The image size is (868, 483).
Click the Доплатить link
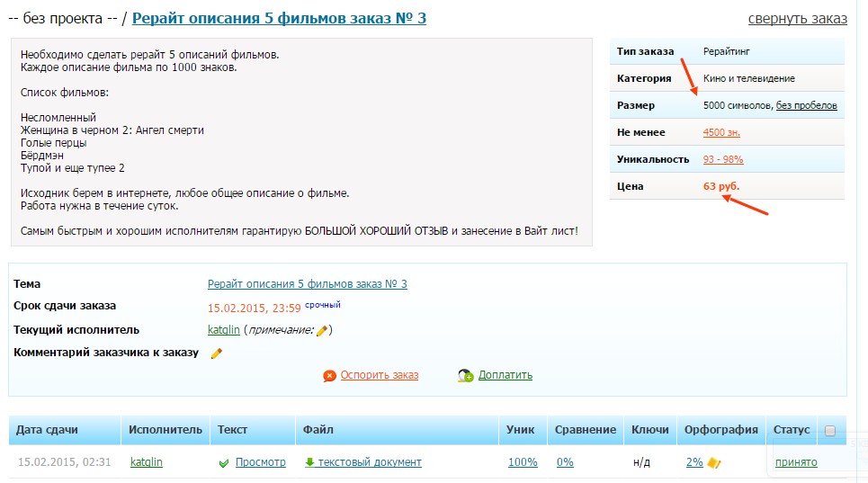click(x=506, y=375)
